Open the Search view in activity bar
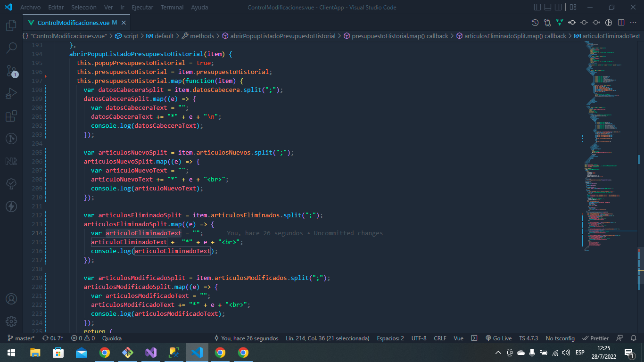The height and width of the screenshot is (362, 644). click(11, 48)
